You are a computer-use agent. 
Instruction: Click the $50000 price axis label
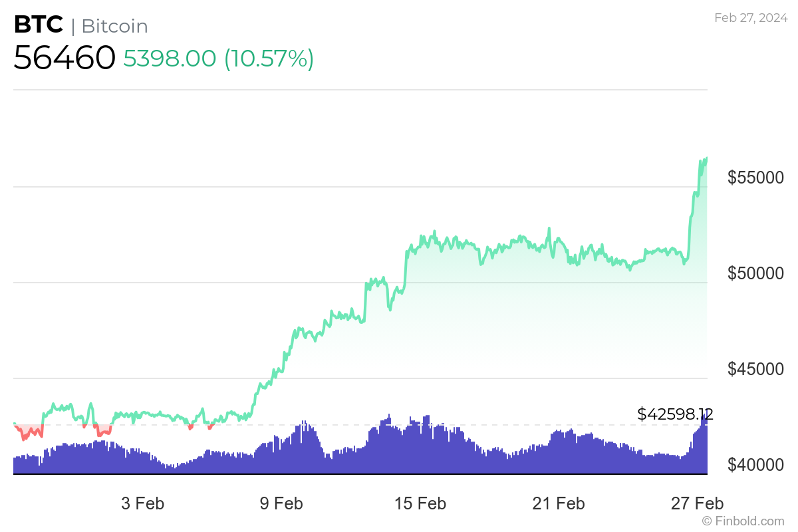tap(755, 273)
